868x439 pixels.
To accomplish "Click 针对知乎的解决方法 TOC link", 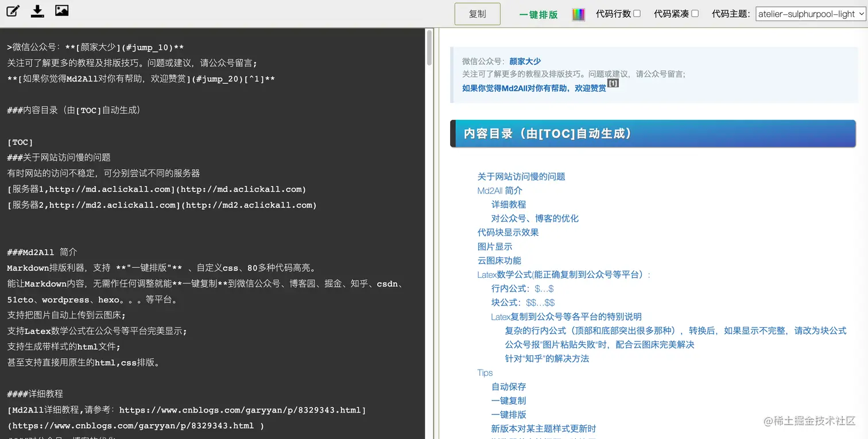I will 547,359.
